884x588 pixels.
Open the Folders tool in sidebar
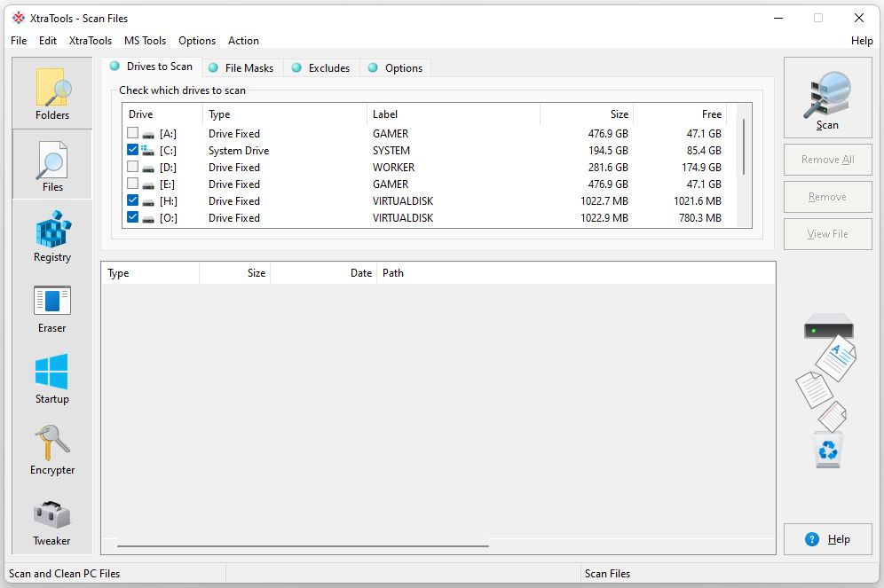coord(51,93)
